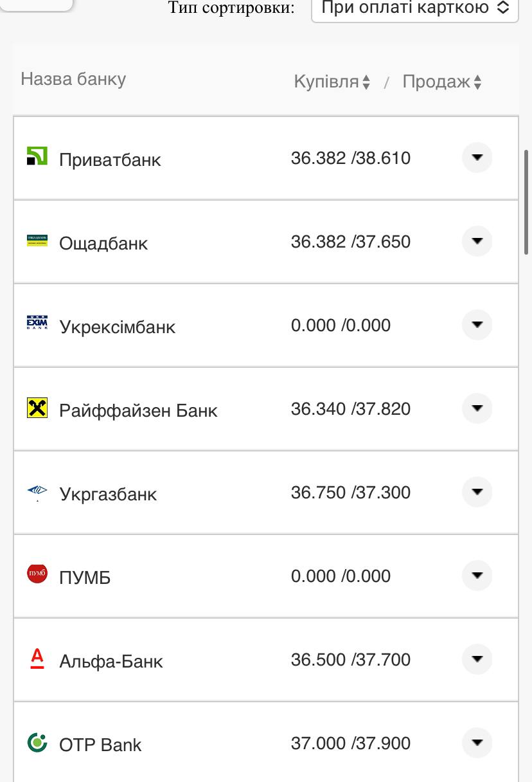Expand Укргазбанк rate details arrow
This screenshot has height=782, width=532.
coord(477,492)
